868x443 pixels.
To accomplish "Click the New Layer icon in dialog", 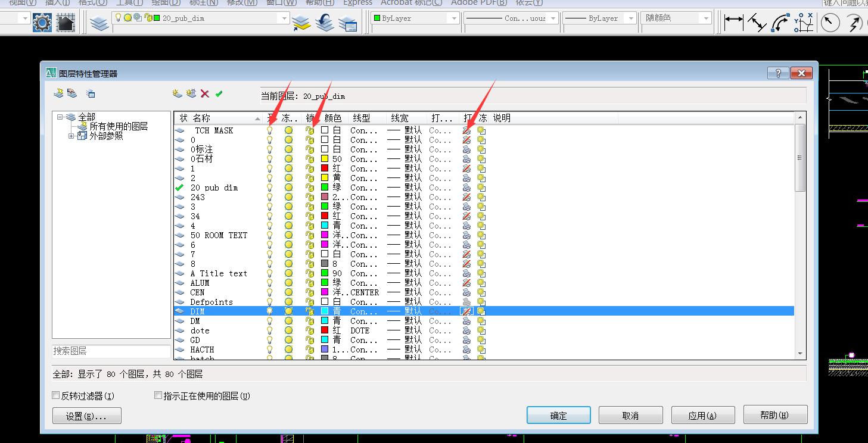I will click(x=177, y=93).
